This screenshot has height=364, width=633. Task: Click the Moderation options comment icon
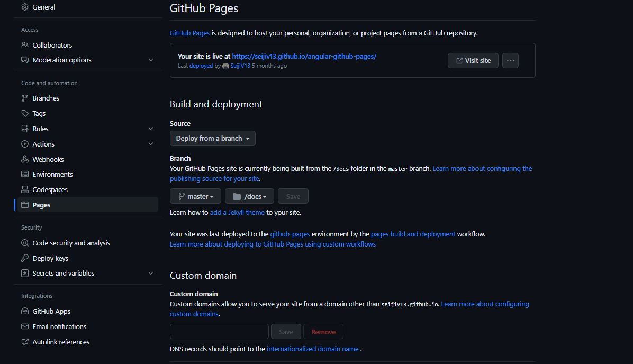click(x=25, y=60)
